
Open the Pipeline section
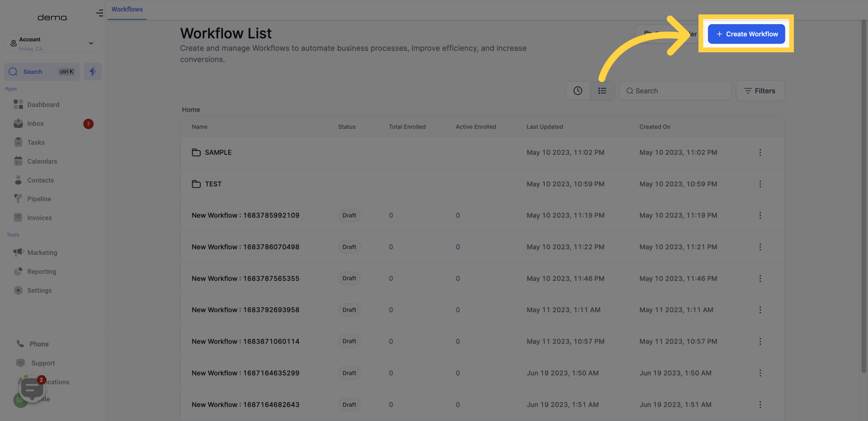tap(39, 199)
